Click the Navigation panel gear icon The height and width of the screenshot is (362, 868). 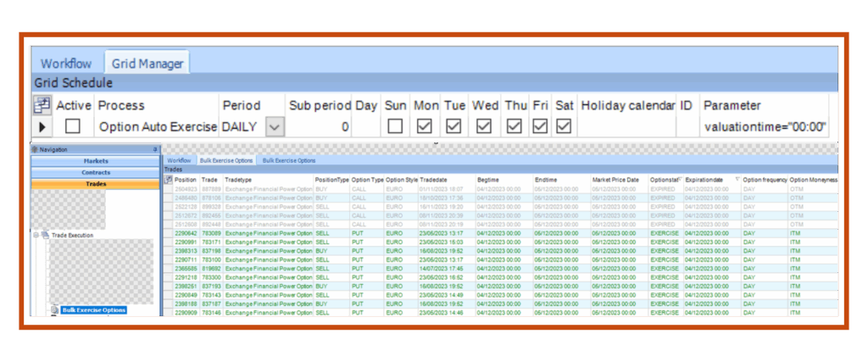tap(35, 150)
